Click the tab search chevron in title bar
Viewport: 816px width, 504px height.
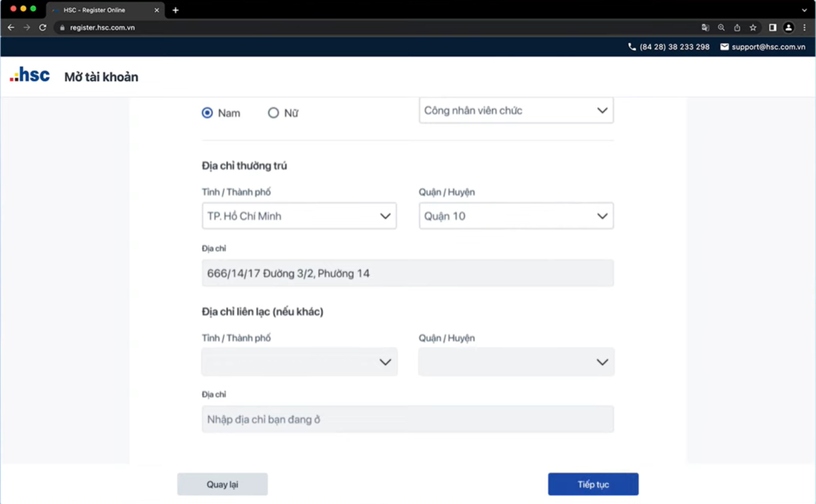805,10
